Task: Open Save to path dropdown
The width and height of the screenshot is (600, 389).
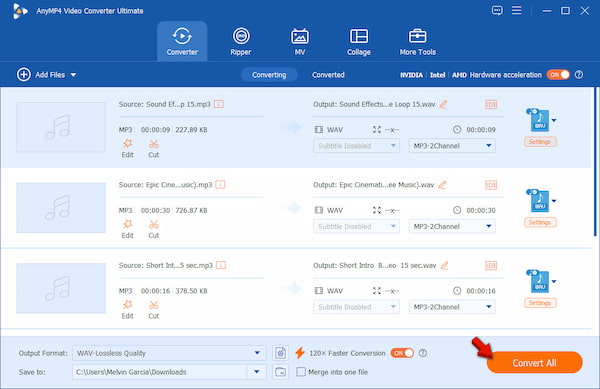Action: [x=256, y=372]
